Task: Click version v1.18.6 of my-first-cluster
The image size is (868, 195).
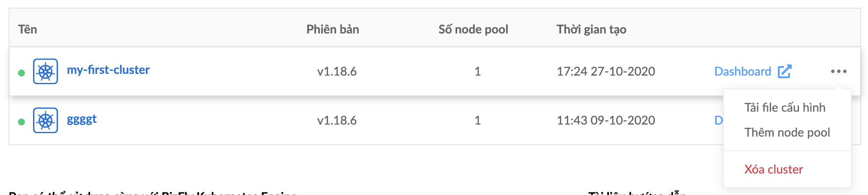Action: tap(337, 71)
